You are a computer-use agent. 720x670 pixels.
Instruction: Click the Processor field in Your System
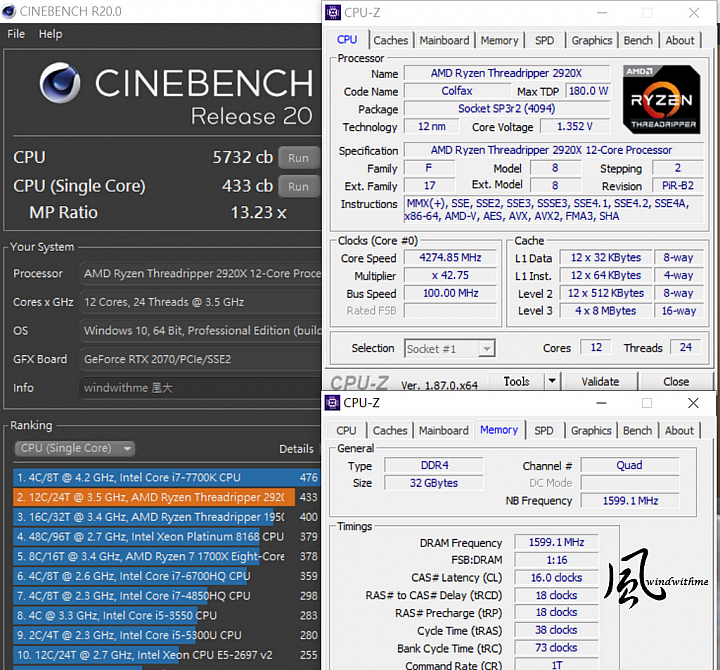click(200, 274)
